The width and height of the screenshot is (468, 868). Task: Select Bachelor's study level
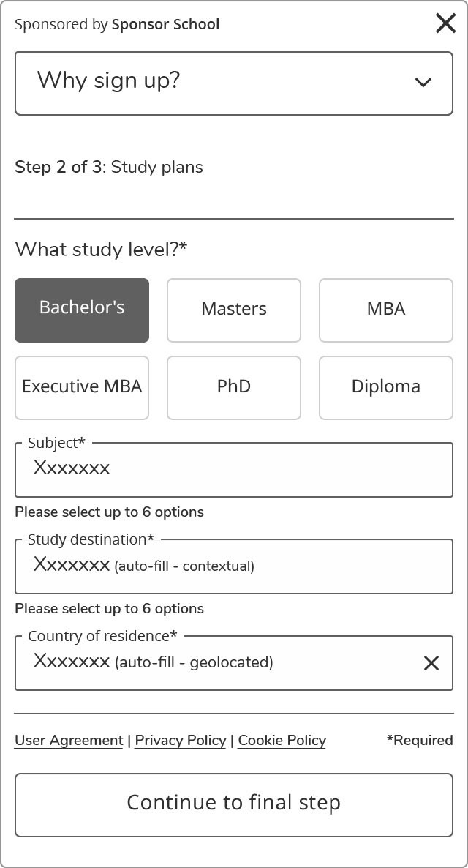tap(82, 310)
